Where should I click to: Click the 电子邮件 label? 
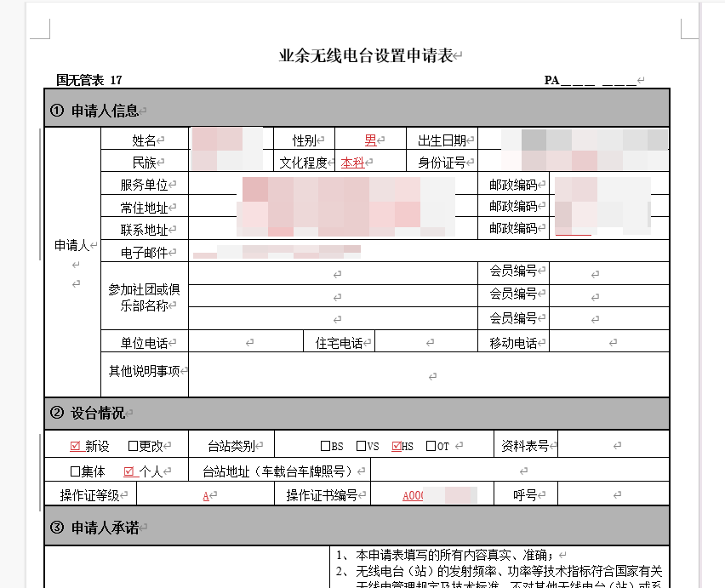tap(144, 253)
